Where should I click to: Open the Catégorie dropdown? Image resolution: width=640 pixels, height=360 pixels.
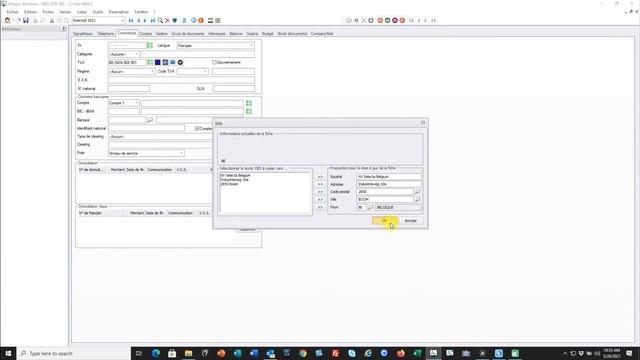coord(136,54)
